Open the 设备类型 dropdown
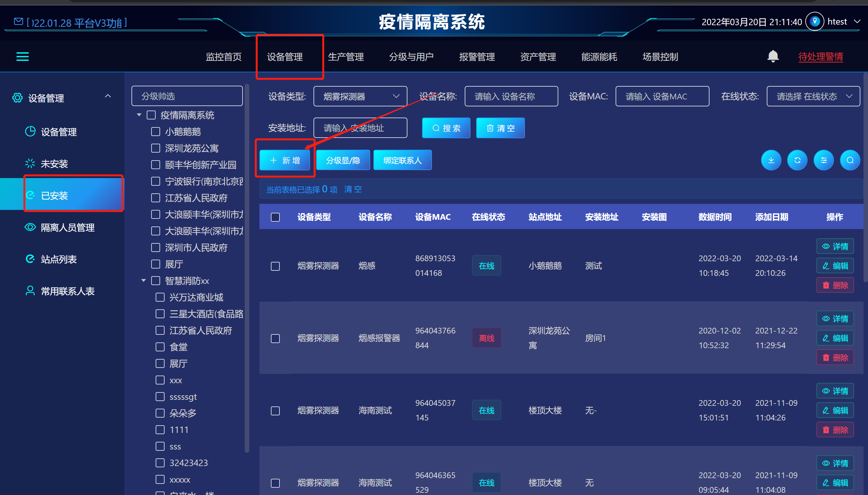This screenshot has width=868, height=495. coord(360,97)
